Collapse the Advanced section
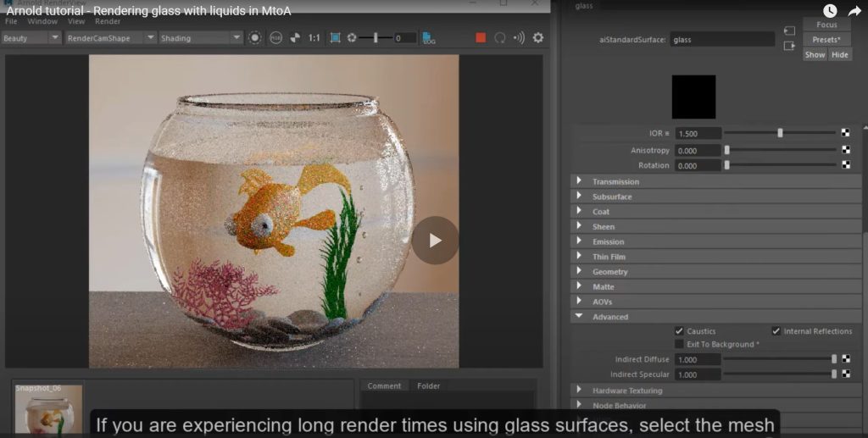 (x=715, y=317)
